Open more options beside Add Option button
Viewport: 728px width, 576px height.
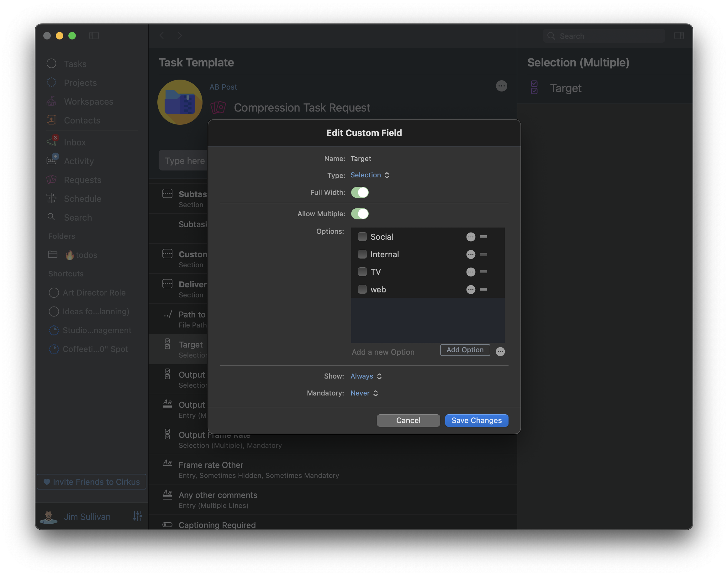(500, 352)
